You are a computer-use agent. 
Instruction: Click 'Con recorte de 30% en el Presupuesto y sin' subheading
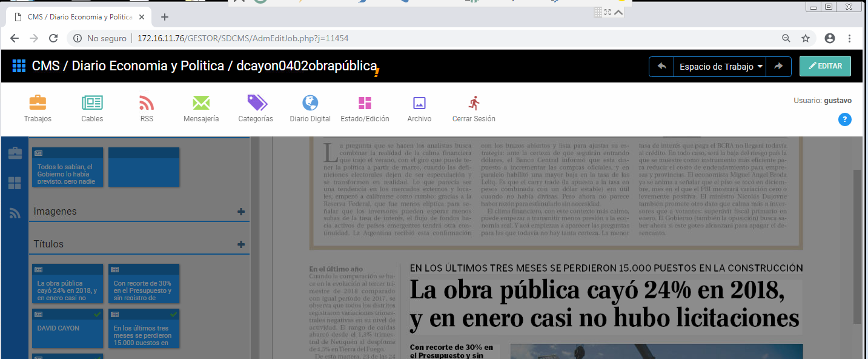[451, 351]
